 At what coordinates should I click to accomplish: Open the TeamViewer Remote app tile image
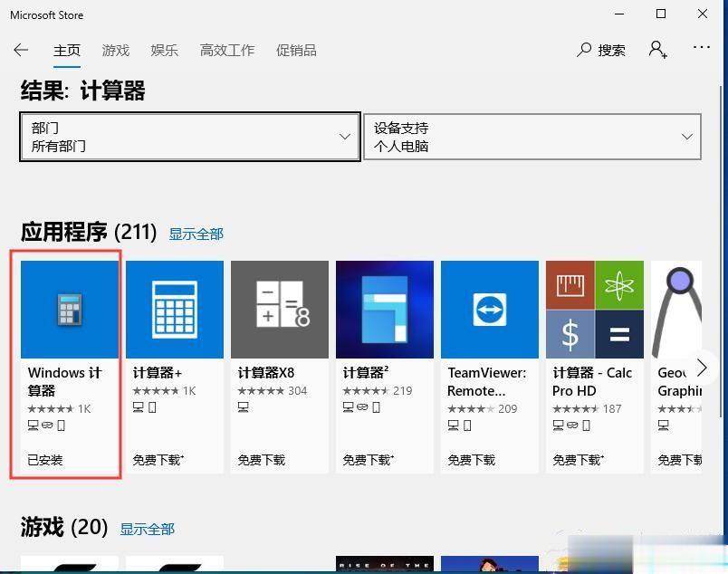490,310
